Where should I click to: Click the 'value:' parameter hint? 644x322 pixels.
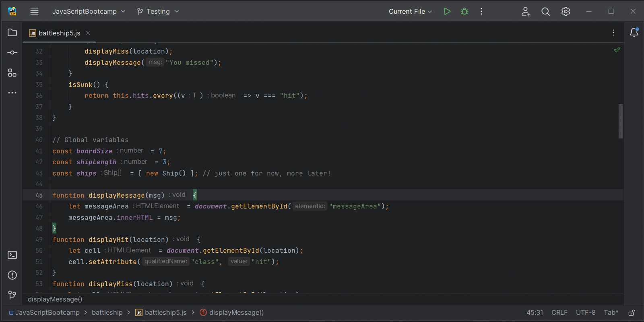pos(239,262)
